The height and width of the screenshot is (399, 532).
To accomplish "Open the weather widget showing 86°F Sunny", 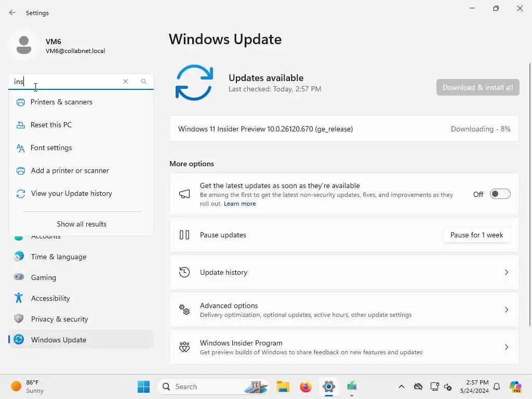I will click(27, 387).
